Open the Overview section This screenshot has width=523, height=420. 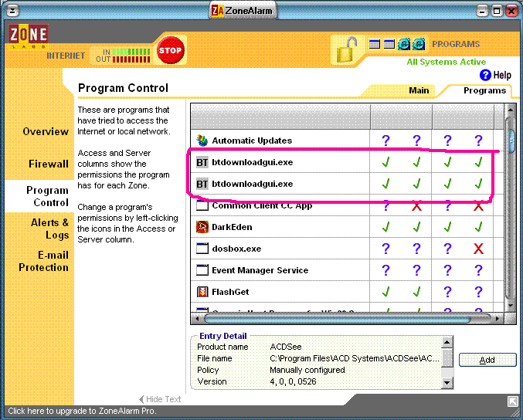[x=46, y=131]
